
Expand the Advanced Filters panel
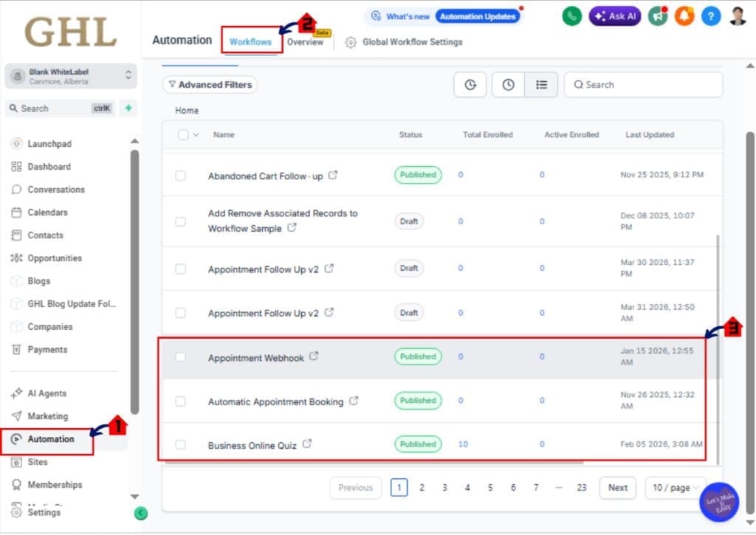(210, 84)
